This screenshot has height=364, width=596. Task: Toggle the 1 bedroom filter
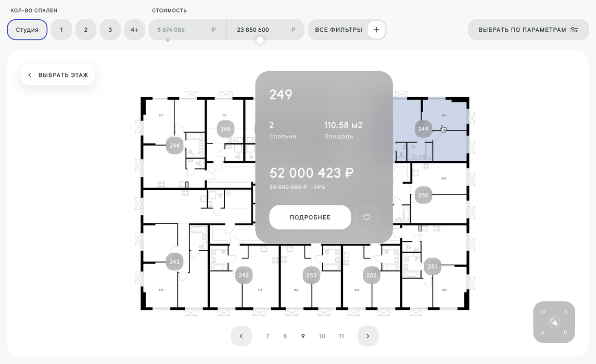[x=61, y=30]
